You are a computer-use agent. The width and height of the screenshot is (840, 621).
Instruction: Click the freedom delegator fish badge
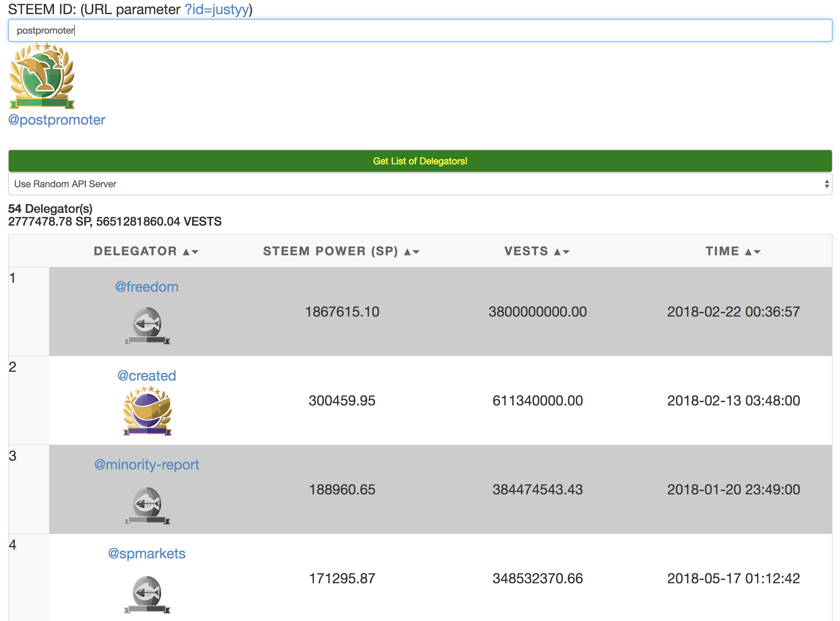click(147, 326)
